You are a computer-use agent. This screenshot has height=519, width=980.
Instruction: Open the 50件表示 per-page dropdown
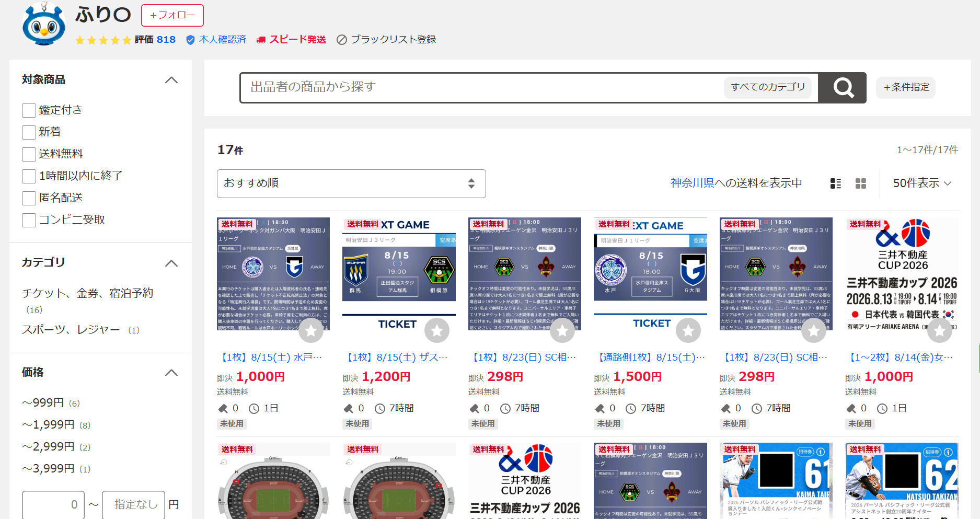[x=922, y=183]
